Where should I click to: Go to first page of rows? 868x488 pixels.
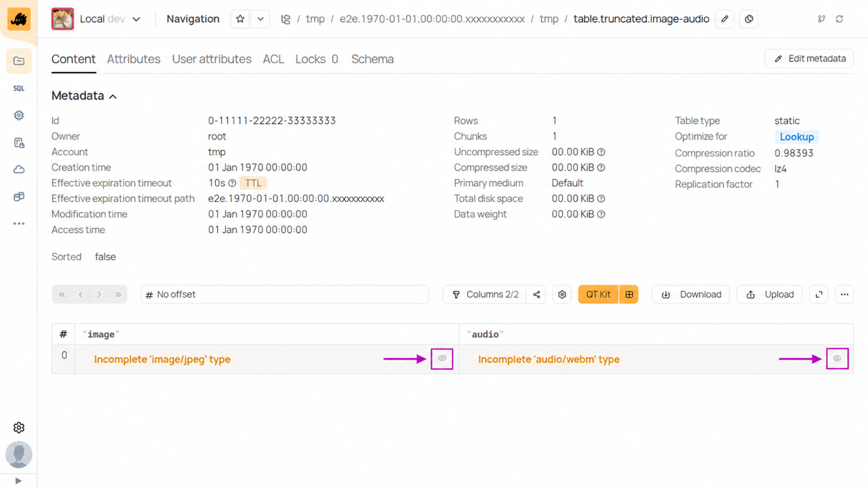coord(62,294)
